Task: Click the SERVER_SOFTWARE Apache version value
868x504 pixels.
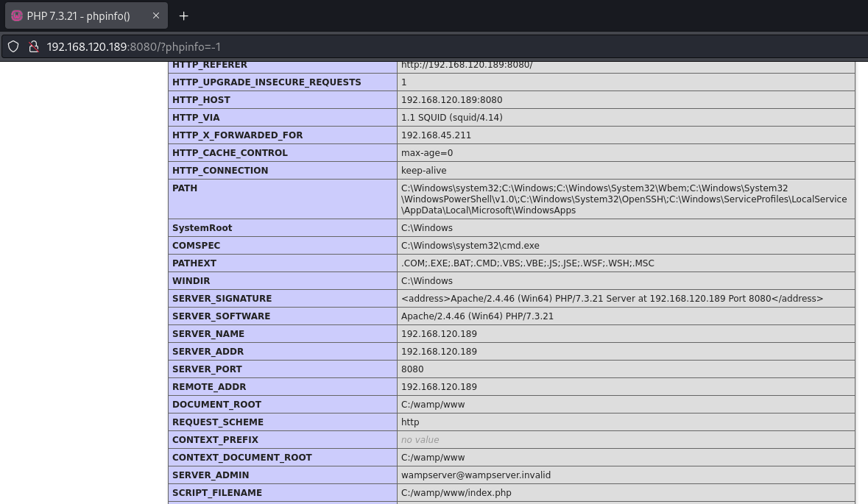Action: (477, 316)
